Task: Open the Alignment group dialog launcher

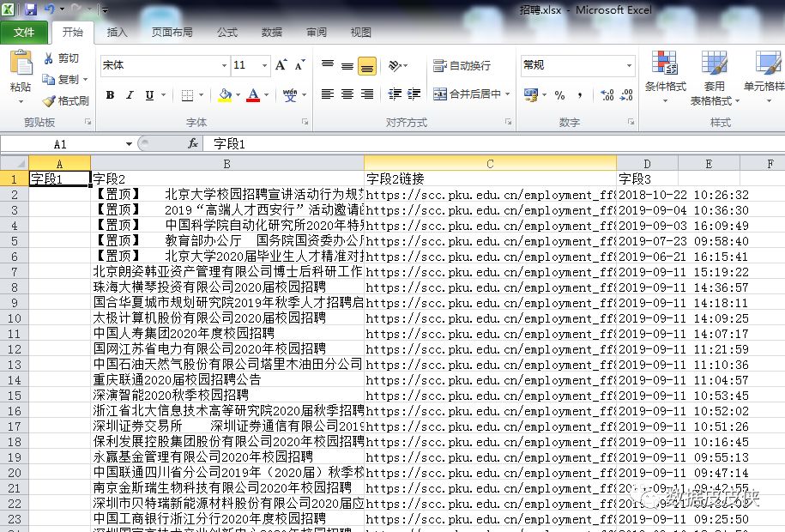Action: point(508,122)
